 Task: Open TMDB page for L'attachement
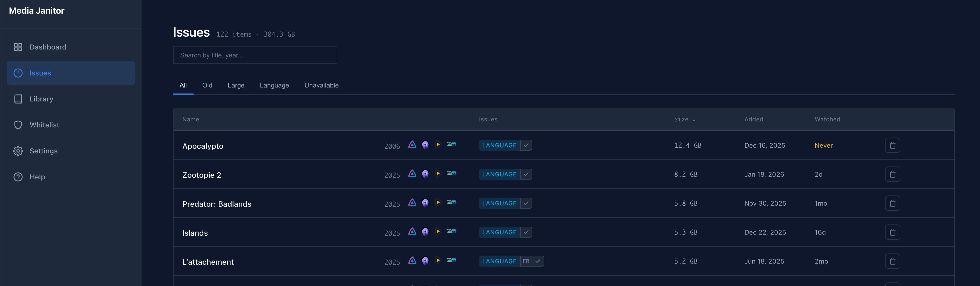[x=452, y=260]
